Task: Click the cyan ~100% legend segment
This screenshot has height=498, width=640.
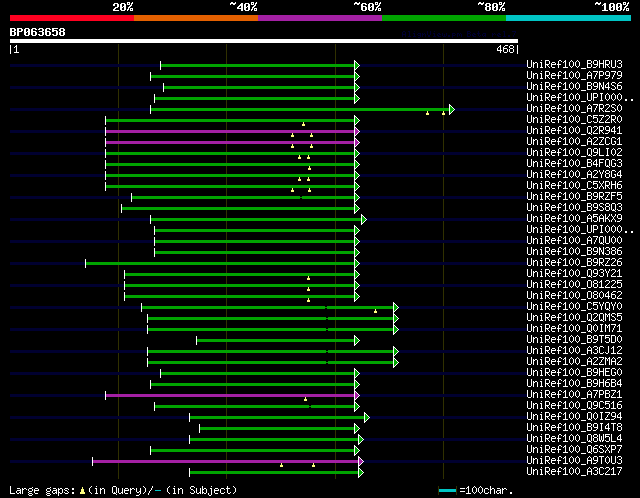Action: click(569, 18)
